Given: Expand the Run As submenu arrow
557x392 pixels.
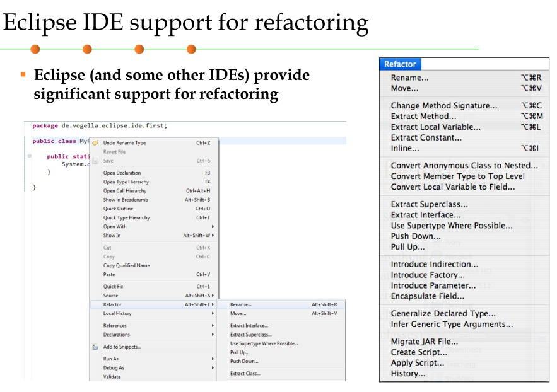Looking at the screenshot, I should pos(213,359).
